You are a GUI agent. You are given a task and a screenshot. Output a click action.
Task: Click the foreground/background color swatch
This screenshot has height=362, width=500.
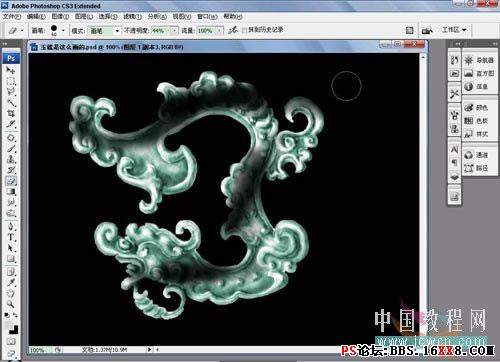click(12, 327)
